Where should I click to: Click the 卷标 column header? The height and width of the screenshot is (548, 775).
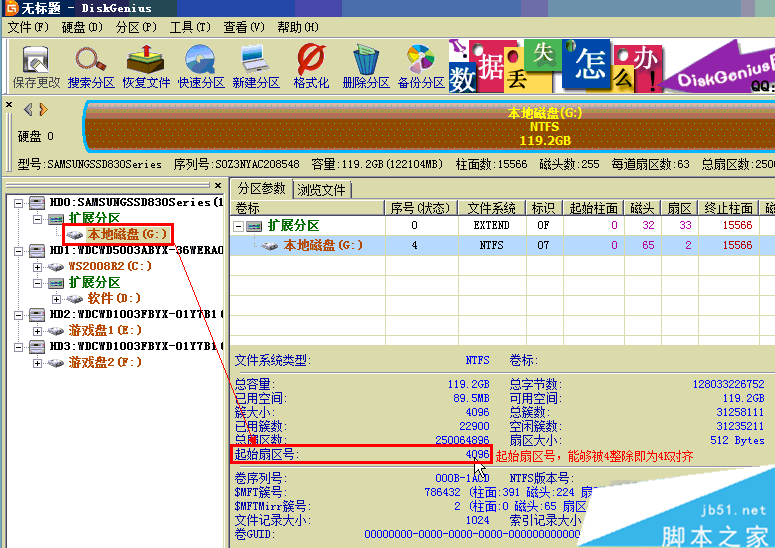pos(307,208)
